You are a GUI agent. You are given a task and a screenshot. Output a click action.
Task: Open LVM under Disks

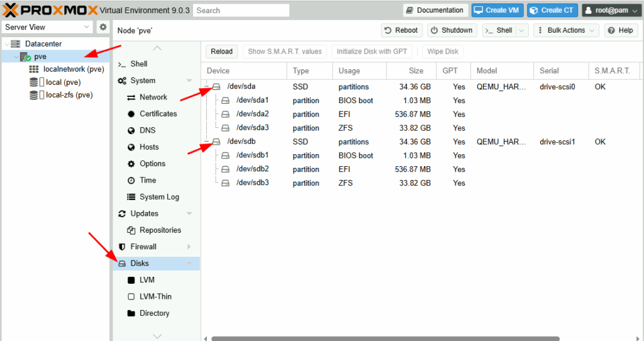(156, 280)
